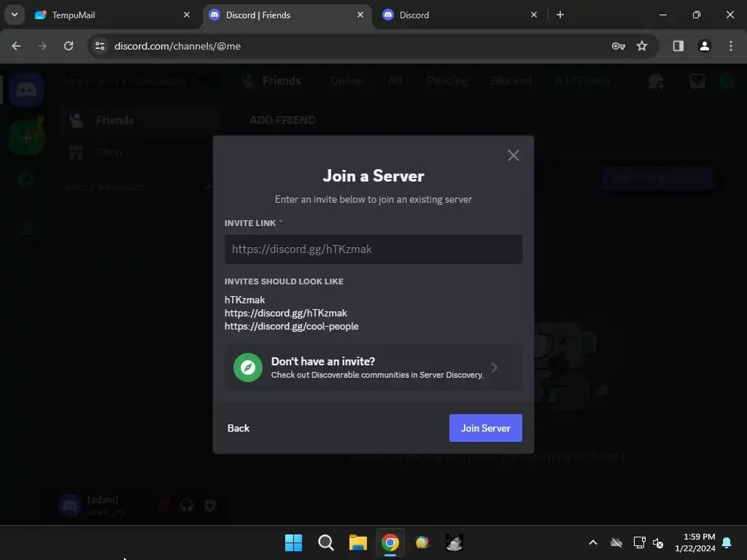This screenshot has width=747, height=560.
Task: Go Back in the Join Server dialog
Action: 239,428
